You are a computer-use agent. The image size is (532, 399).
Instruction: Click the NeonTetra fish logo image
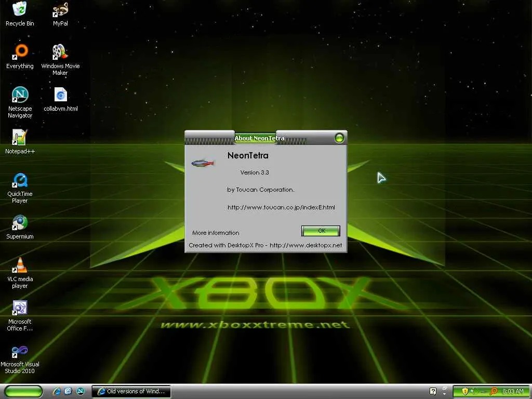[x=203, y=164]
